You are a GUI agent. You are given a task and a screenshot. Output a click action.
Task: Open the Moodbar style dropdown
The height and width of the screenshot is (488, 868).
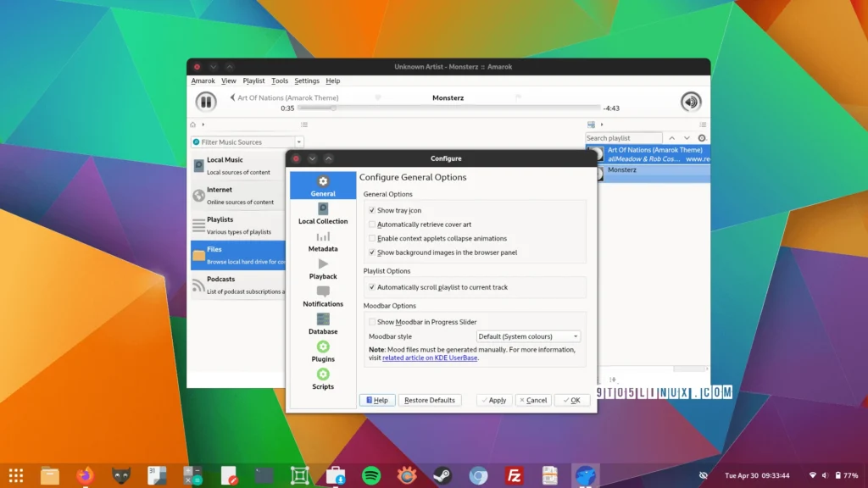pos(528,336)
